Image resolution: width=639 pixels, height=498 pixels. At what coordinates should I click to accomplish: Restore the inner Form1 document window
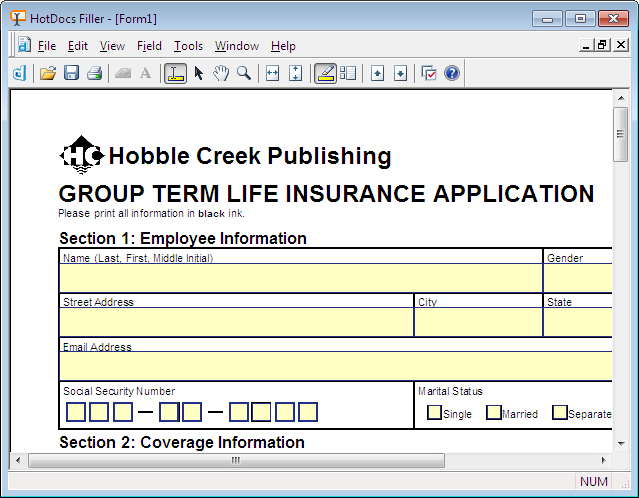(x=603, y=45)
